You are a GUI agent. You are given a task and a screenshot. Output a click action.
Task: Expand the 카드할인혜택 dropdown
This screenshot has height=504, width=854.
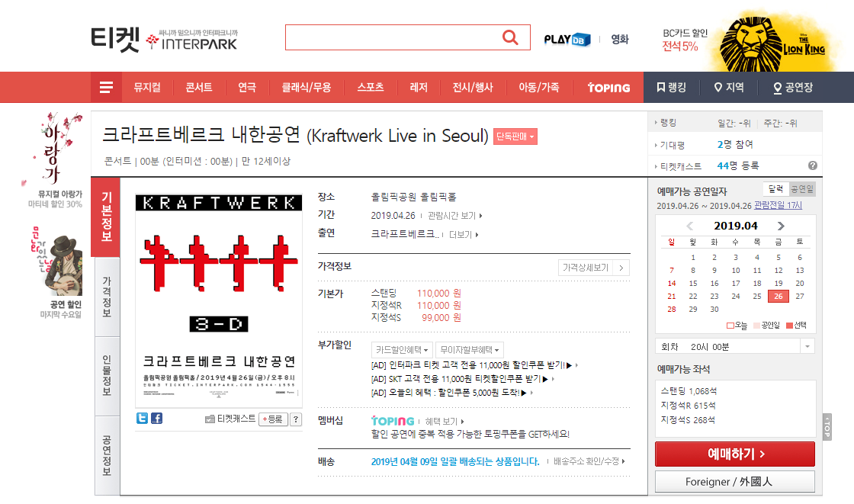[402, 350]
